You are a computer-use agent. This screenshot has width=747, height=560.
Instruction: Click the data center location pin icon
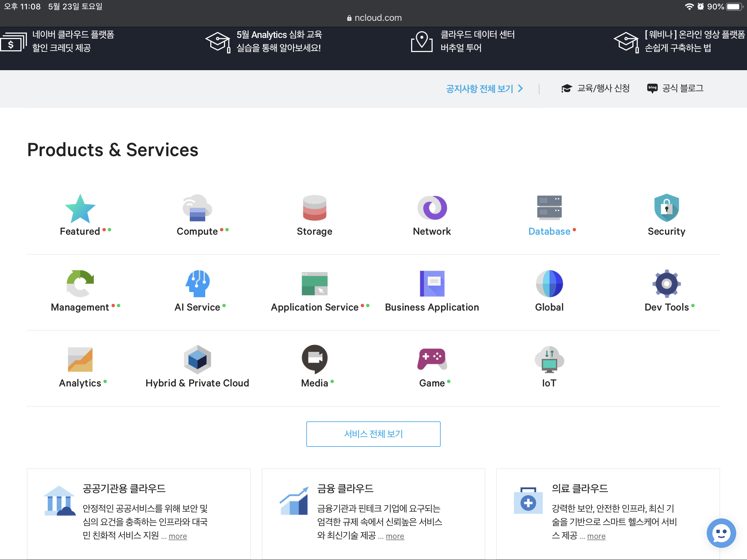(422, 42)
